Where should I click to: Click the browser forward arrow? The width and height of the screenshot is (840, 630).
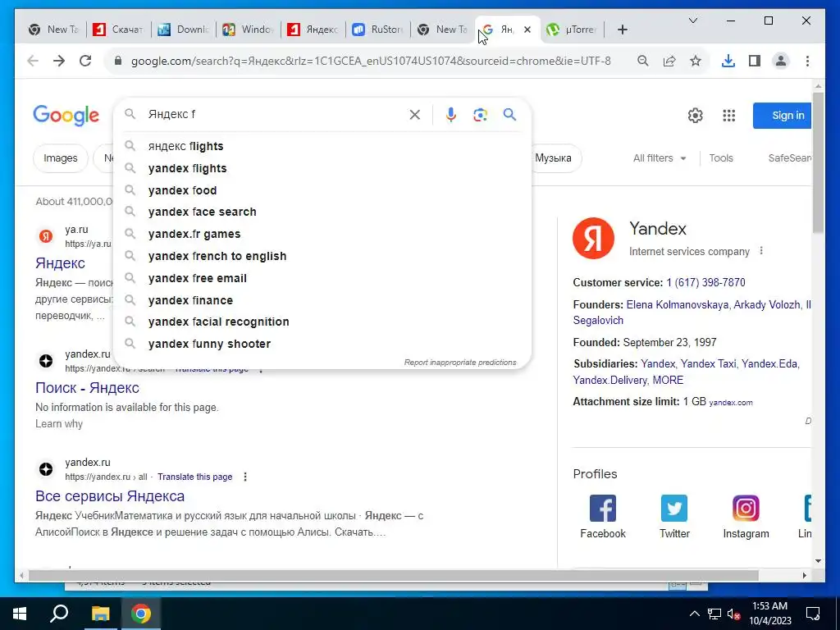59,61
